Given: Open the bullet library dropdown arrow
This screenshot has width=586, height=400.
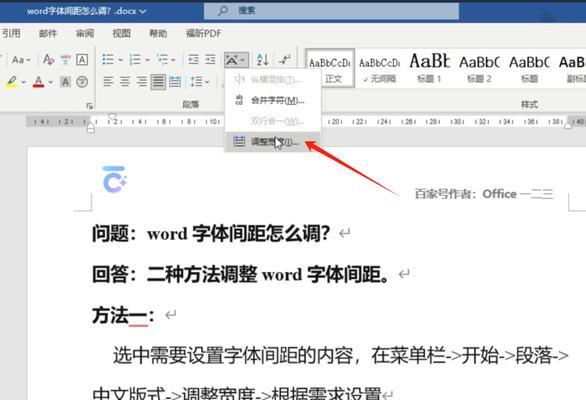Looking at the screenshot, I should pyautogui.click(x=120, y=60).
